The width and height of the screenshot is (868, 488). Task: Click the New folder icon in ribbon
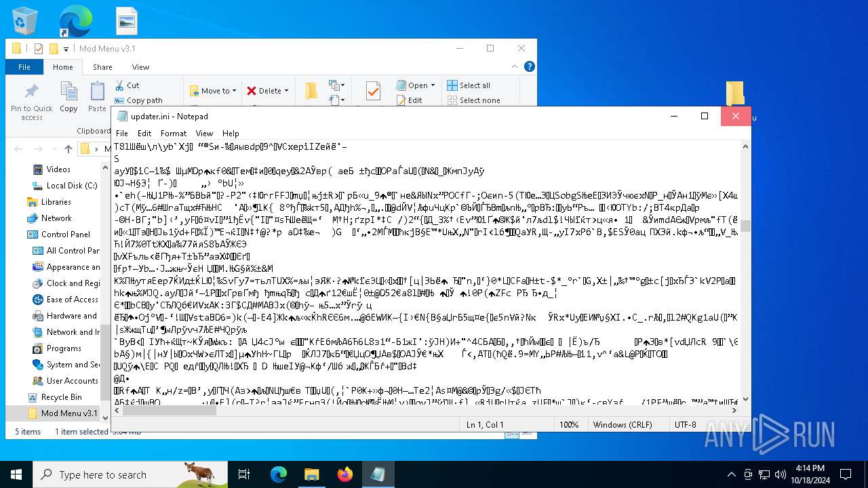pos(311,91)
